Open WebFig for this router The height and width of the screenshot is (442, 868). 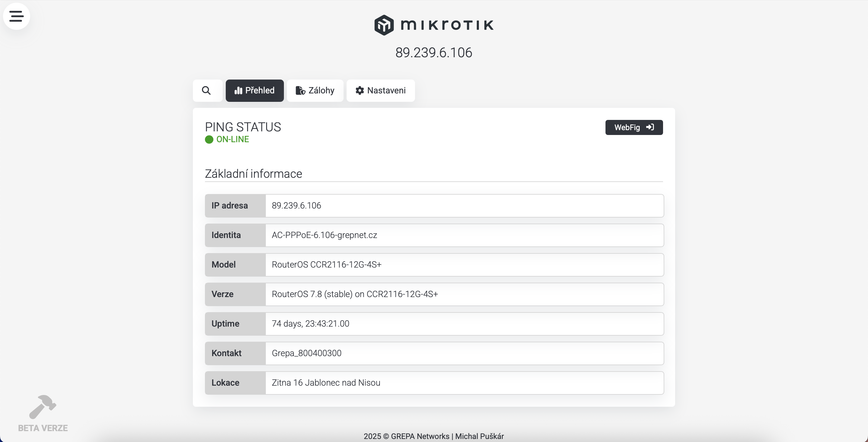pyautogui.click(x=627, y=127)
